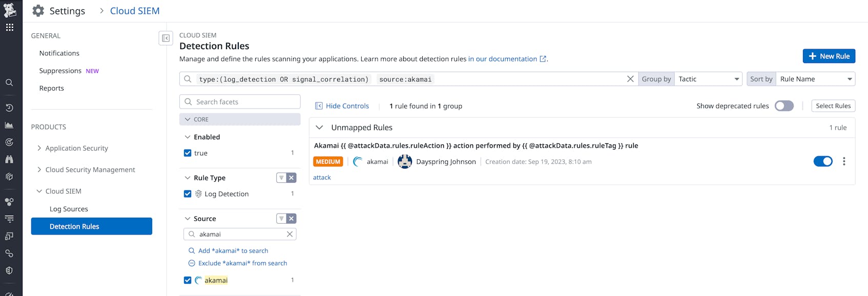Select the Monitors icon in the left rail

[x=9, y=142]
